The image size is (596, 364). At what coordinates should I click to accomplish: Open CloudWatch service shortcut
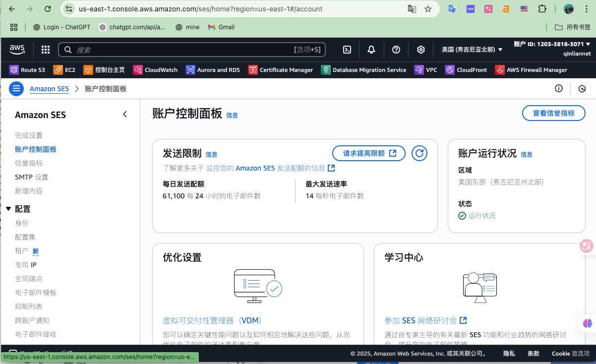(x=155, y=70)
